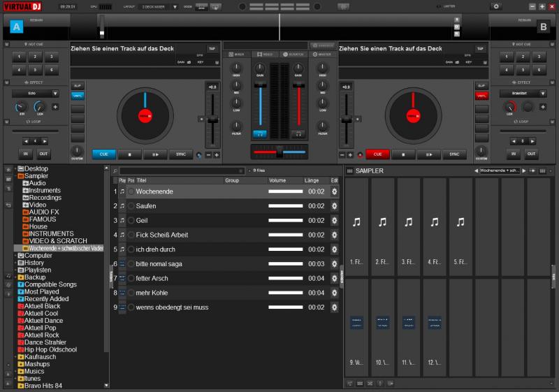
Task: Click the gear edit icon for Wochenende
Action: click(334, 191)
